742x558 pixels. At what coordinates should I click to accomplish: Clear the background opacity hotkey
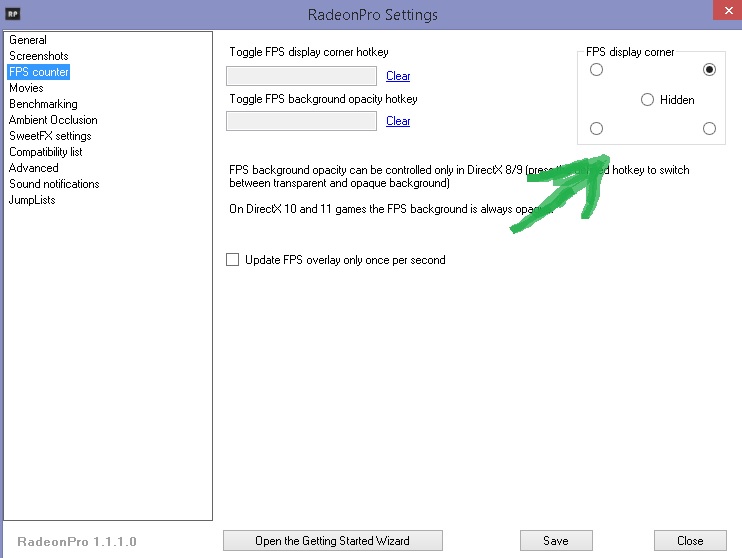(398, 121)
